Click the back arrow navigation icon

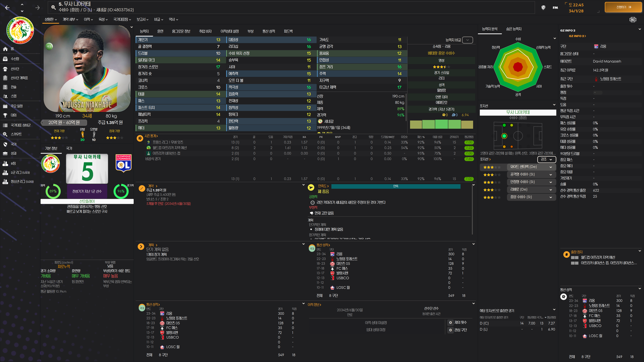click(7, 8)
